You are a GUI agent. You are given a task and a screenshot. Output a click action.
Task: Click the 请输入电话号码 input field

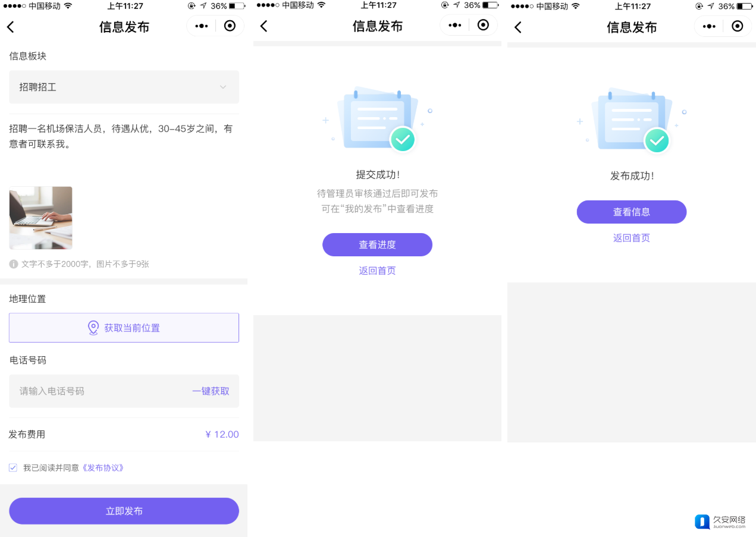coord(95,391)
